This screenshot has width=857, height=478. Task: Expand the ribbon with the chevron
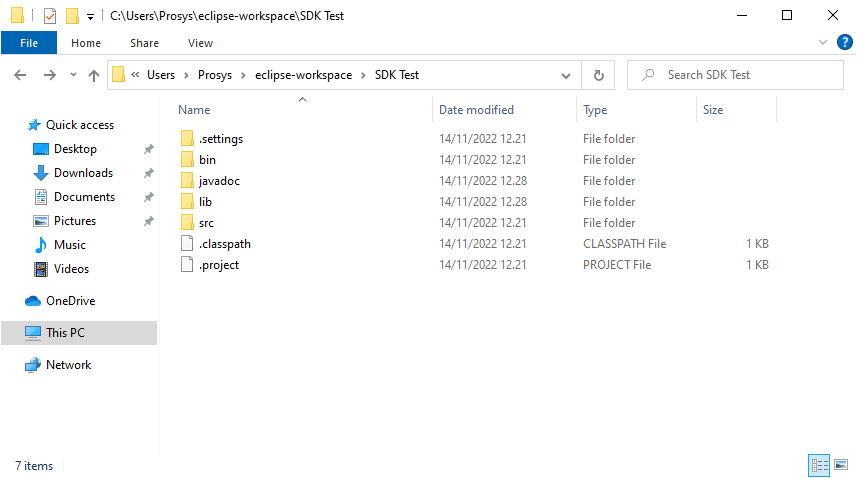pos(823,42)
